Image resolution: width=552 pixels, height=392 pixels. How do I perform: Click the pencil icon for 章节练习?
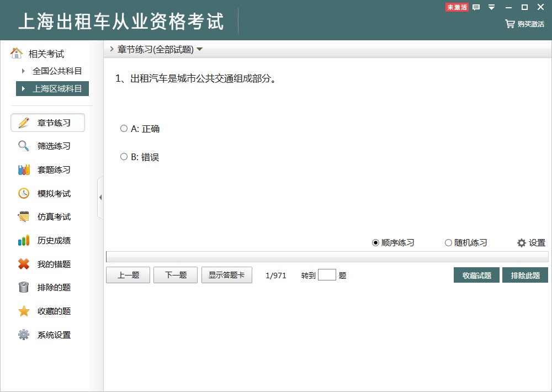point(24,123)
